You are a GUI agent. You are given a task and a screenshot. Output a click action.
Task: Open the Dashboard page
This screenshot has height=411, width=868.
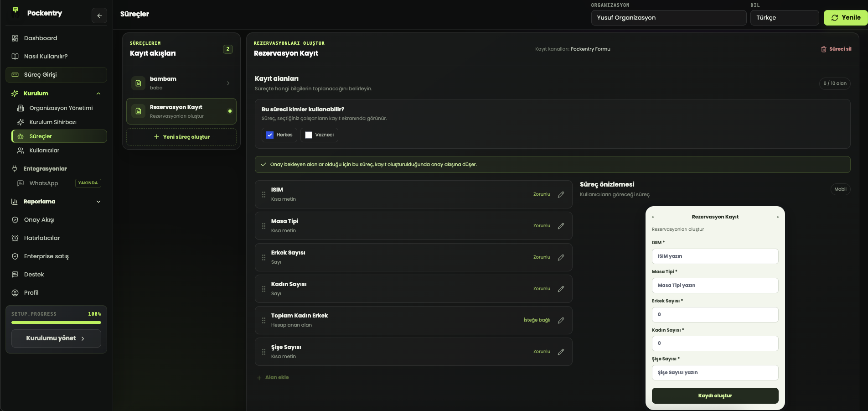(56, 38)
